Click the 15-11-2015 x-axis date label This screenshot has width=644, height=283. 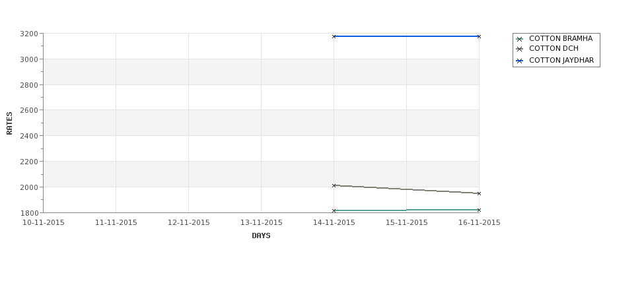406,223
